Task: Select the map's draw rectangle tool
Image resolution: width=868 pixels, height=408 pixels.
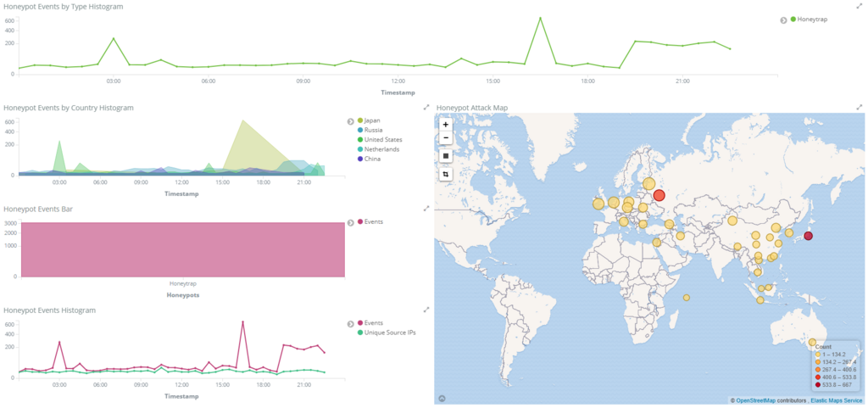Action: pos(446,156)
